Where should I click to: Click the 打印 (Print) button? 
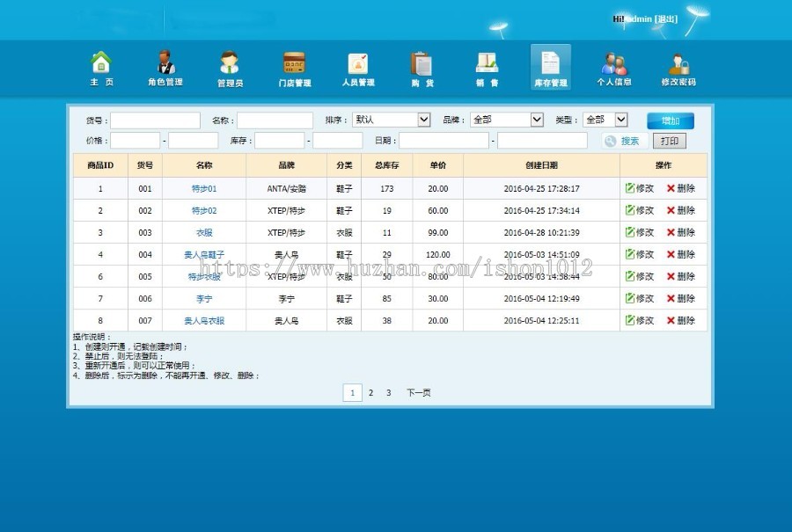coord(671,140)
